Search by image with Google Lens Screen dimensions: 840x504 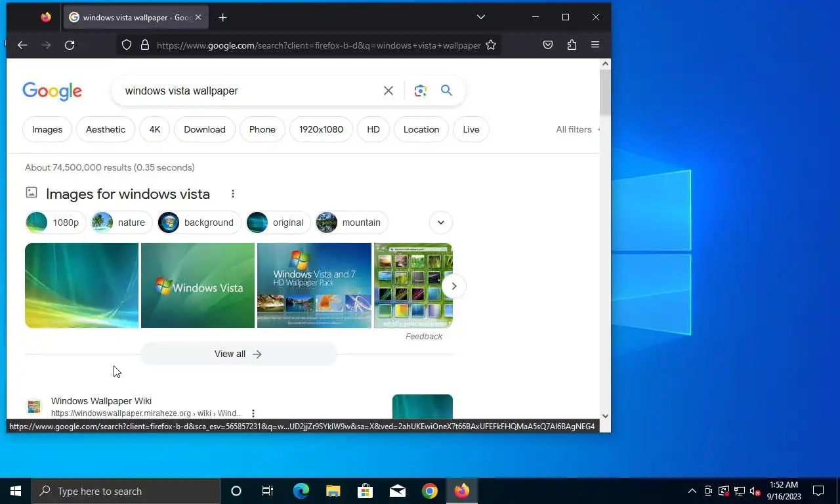tap(421, 91)
